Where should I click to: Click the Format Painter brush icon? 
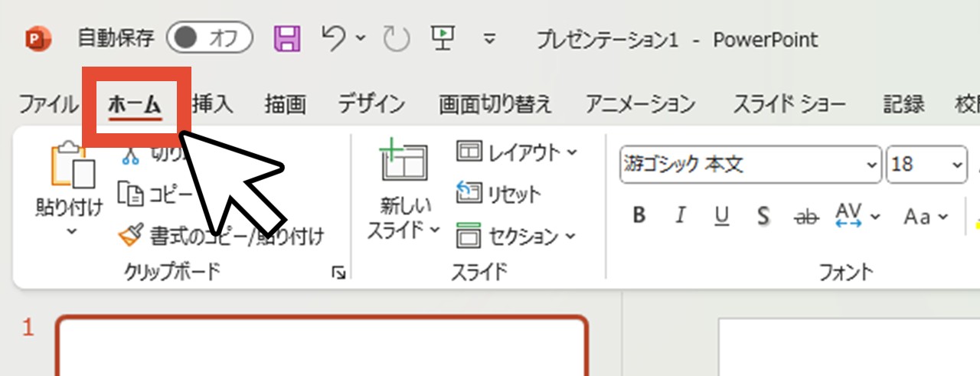[x=130, y=236]
